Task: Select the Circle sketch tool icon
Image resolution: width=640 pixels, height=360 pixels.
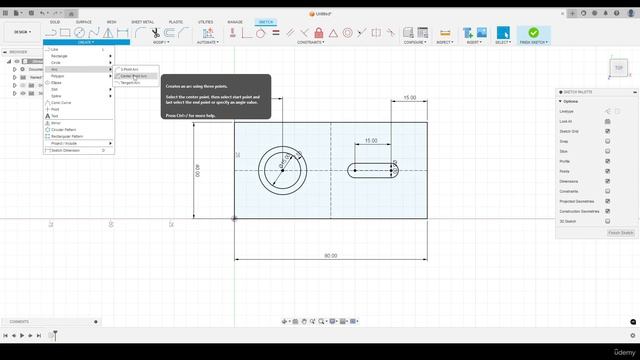Action: (79, 33)
